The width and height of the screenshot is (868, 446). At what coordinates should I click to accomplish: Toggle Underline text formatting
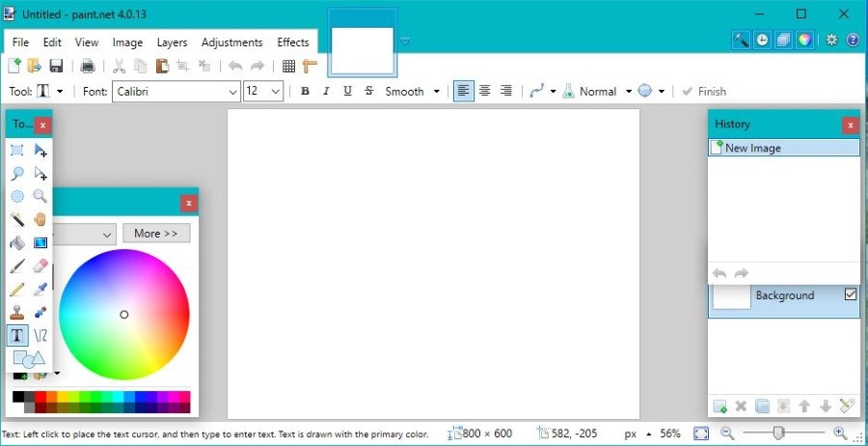(x=347, y=92)
